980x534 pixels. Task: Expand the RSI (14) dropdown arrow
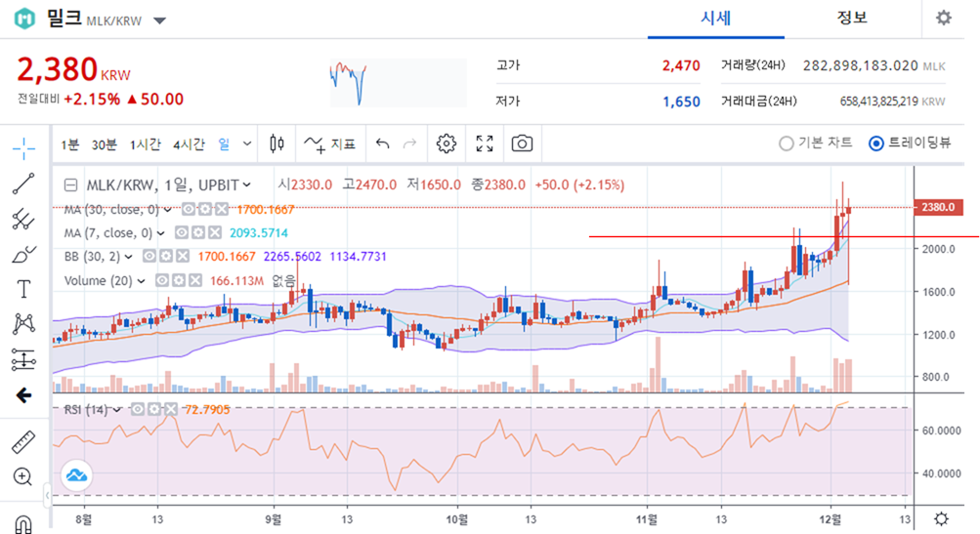pyautogui.click(x=117, y=410)
